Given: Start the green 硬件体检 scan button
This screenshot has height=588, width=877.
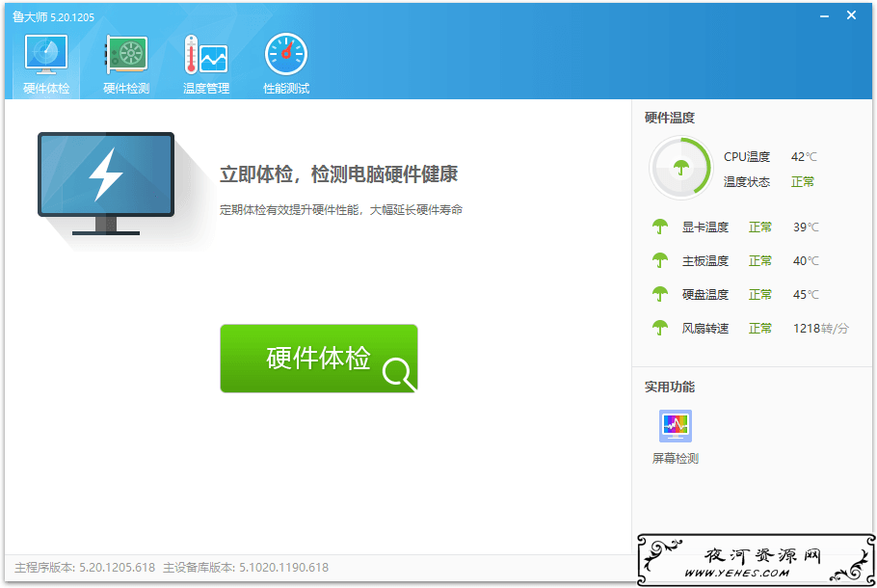Looking at the screenshot, I should [319, 358].
